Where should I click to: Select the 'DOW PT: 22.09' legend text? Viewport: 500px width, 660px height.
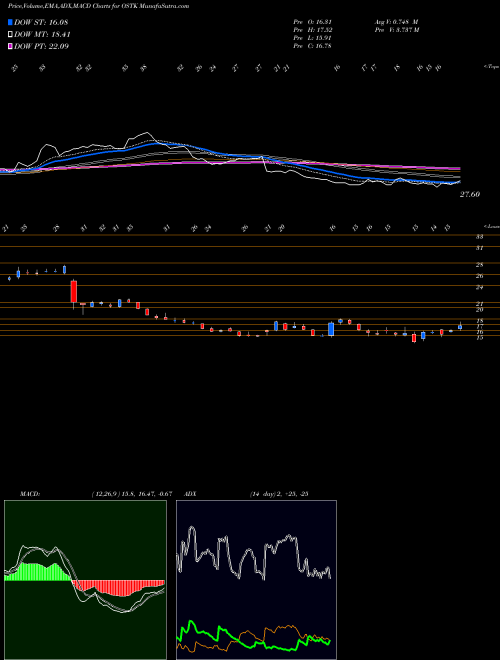(x=41, y=46)
